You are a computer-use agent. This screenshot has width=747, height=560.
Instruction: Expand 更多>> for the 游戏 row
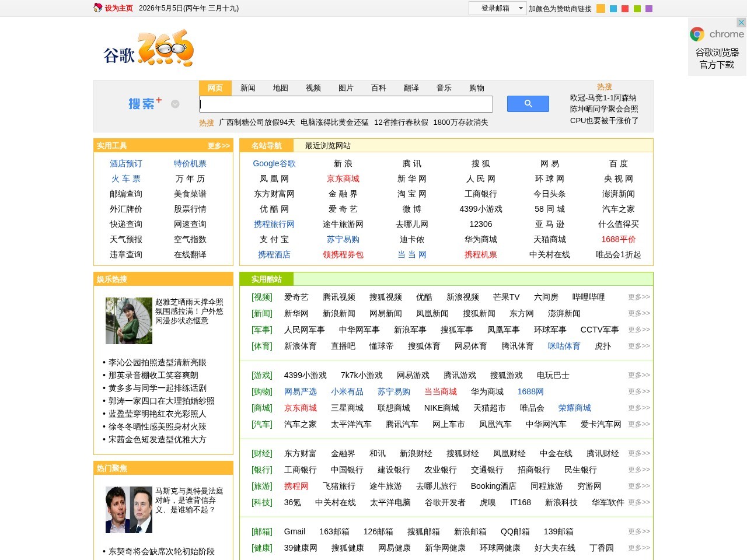click(x=639, y=375)
